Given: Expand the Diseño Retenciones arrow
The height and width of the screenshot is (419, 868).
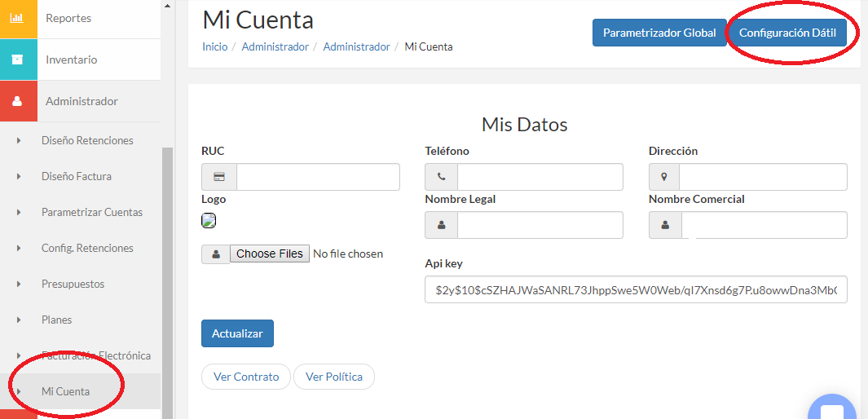Looking at the screenshot, I should click(19, 140).
